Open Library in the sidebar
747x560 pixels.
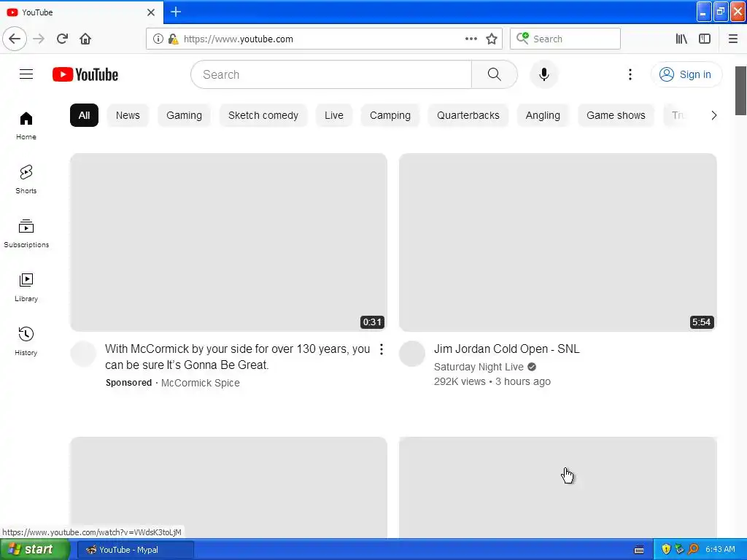(x=26, y=287)
